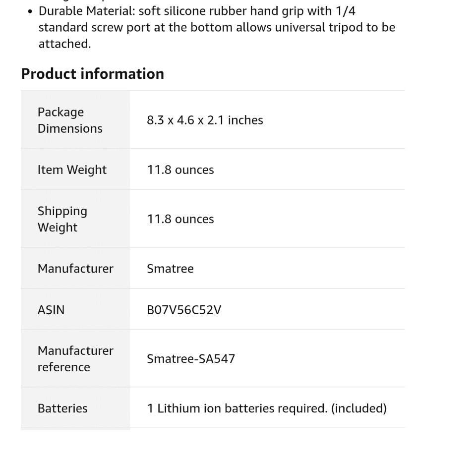Click the Shipping Weight label
Screen dimensions: 476x456
coord(62,219)
